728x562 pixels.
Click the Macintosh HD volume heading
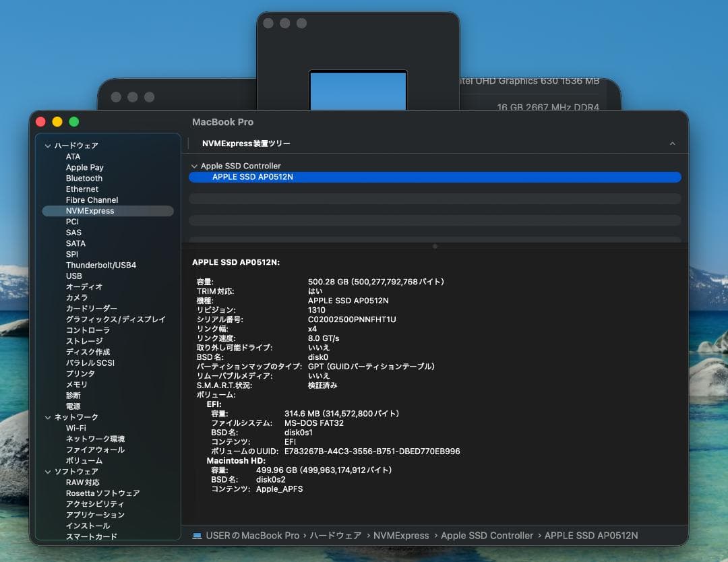point(236,461)
